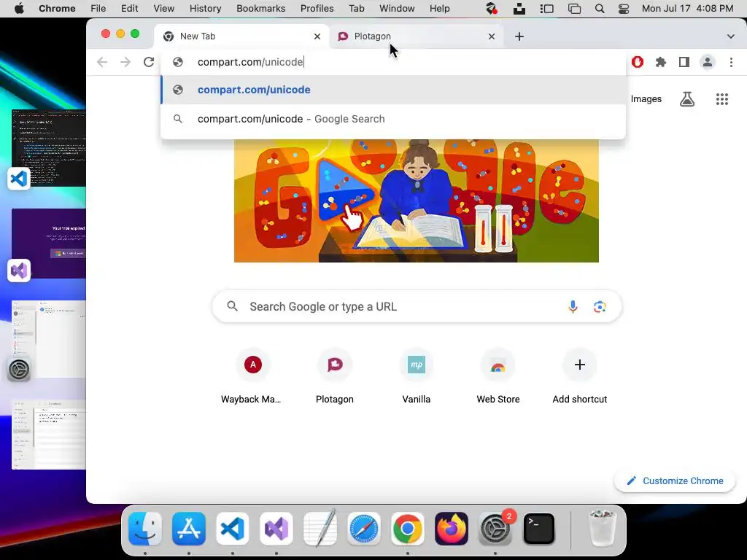Select the compart.com/unicode URL suggestion
This screenshot has width=747, height=560.
click(393, 90)
